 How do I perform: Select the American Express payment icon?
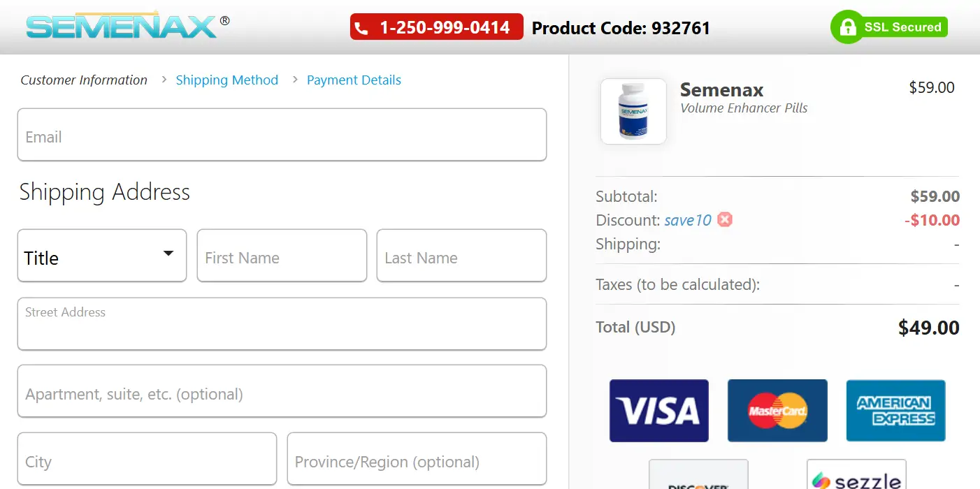pos(895,411)
